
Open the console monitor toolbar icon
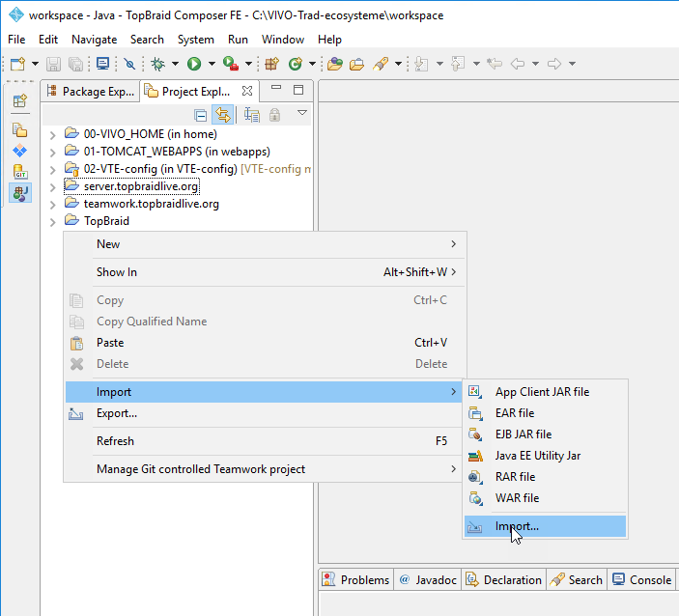point(102,64)
